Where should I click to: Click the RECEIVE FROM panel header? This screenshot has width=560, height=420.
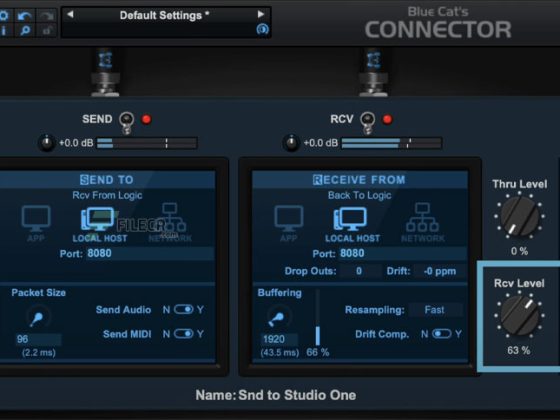point(360,179)
